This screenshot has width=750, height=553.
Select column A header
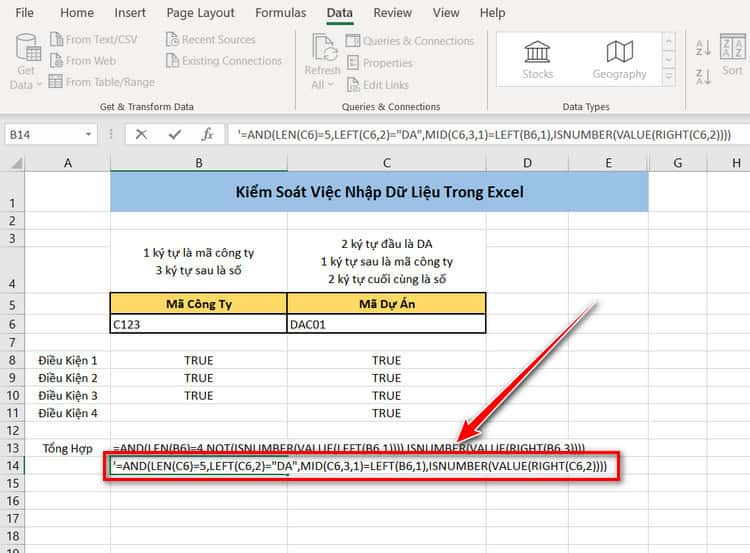coord(67,163)
